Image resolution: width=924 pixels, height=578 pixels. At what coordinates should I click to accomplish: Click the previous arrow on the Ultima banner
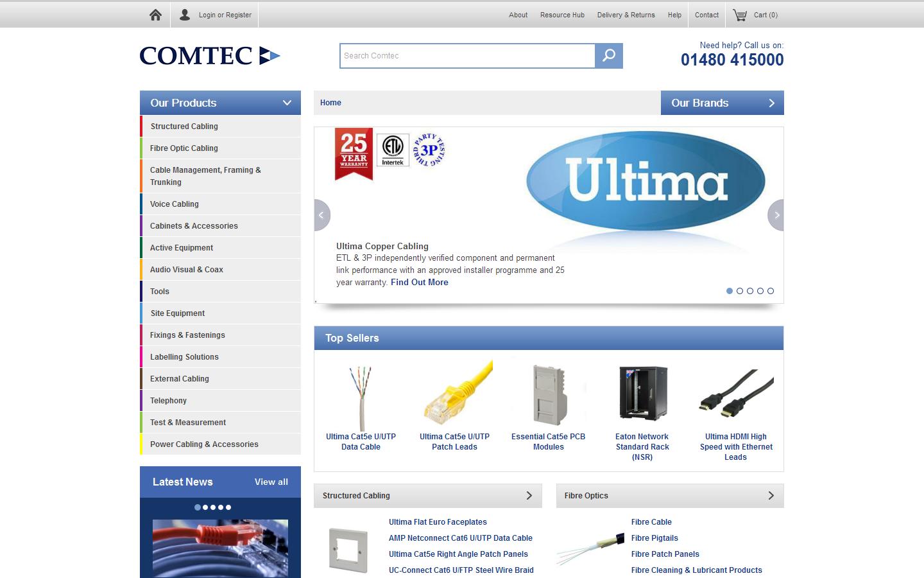pos(321,215)
